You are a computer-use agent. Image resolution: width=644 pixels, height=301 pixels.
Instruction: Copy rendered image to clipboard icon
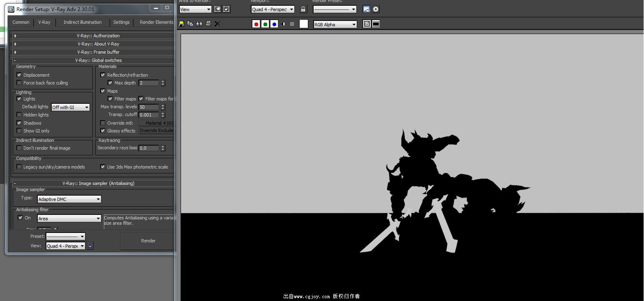[x=190, y=24]
